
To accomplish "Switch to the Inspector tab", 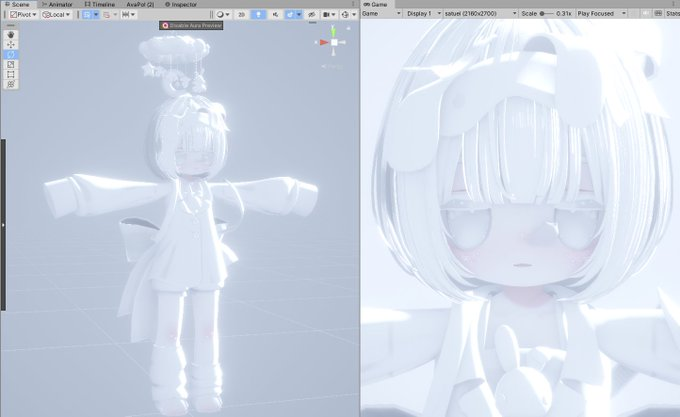I will (x=181, y=4).
